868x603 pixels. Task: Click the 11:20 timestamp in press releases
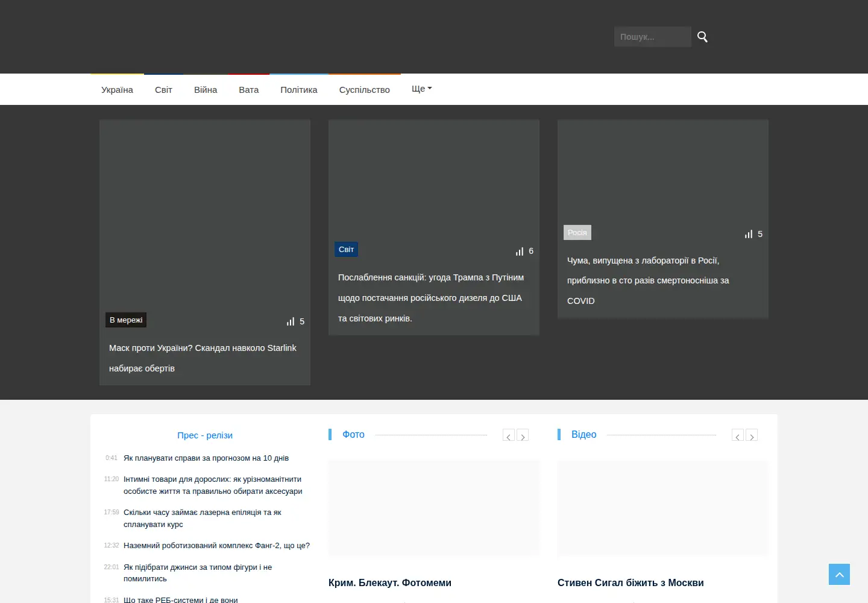click(x=112, y=479)
